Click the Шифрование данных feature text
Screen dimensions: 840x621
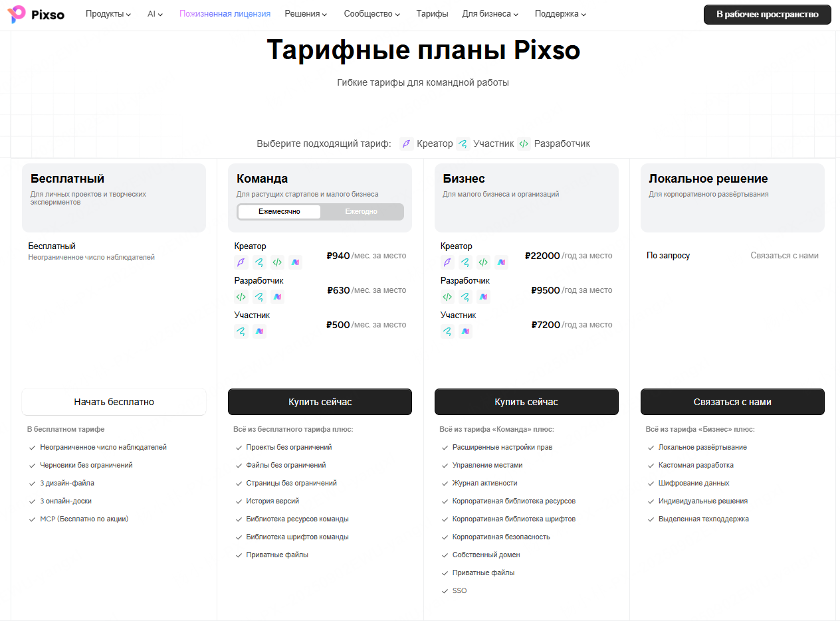pyautogui.click(x=694, y=483)
